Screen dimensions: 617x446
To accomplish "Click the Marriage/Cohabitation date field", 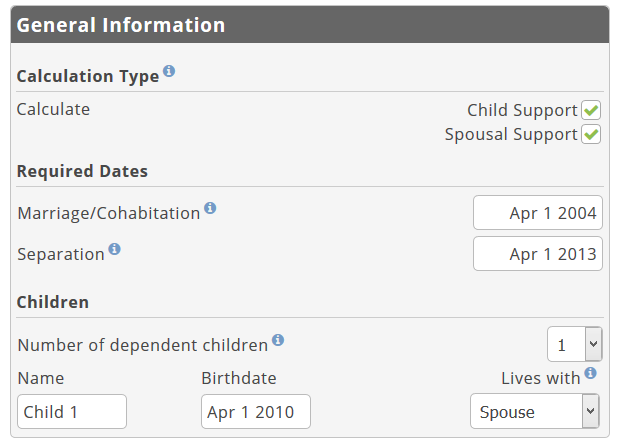I will point(538,213).
